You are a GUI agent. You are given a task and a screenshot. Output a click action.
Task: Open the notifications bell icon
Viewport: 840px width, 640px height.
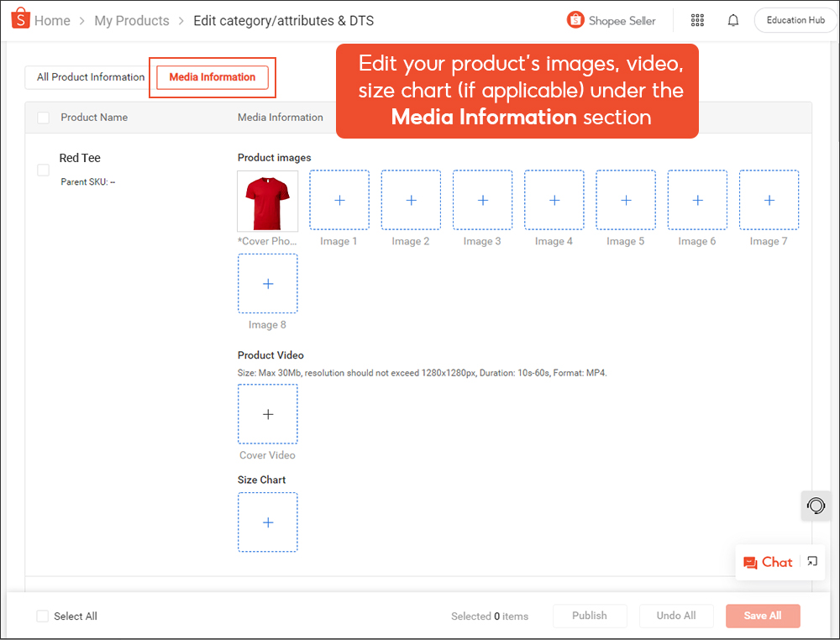pyautogui.click(x=732, y=20)
